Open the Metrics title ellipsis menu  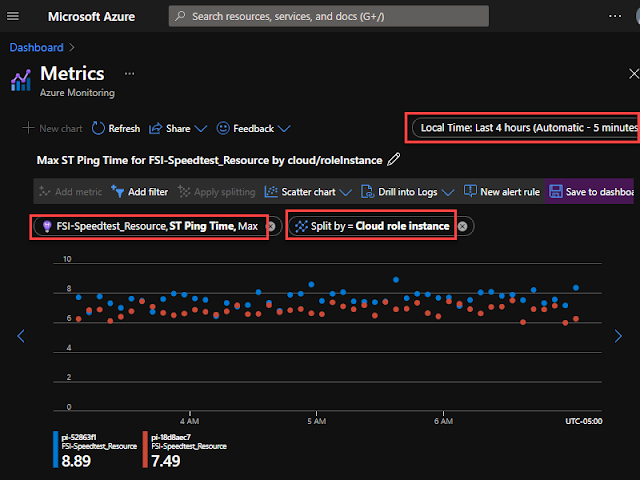[129, 74]
